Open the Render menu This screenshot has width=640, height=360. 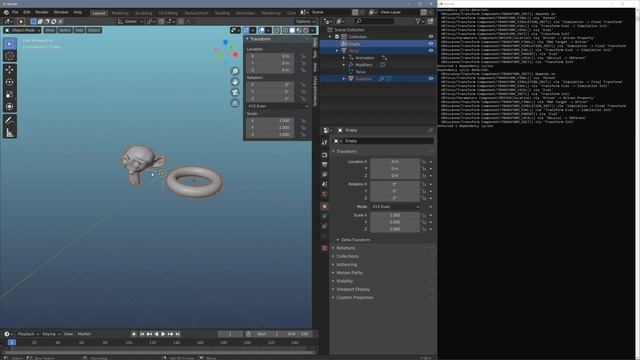click(42, 13)
